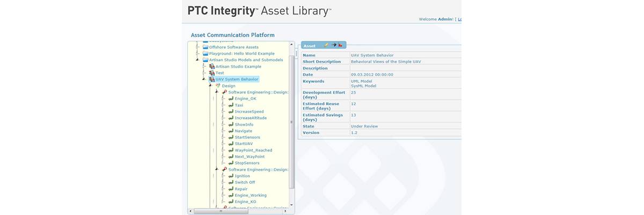Click the model icon beside Test
The height and width of the screenshot is (215, 644).
(212, 73)
